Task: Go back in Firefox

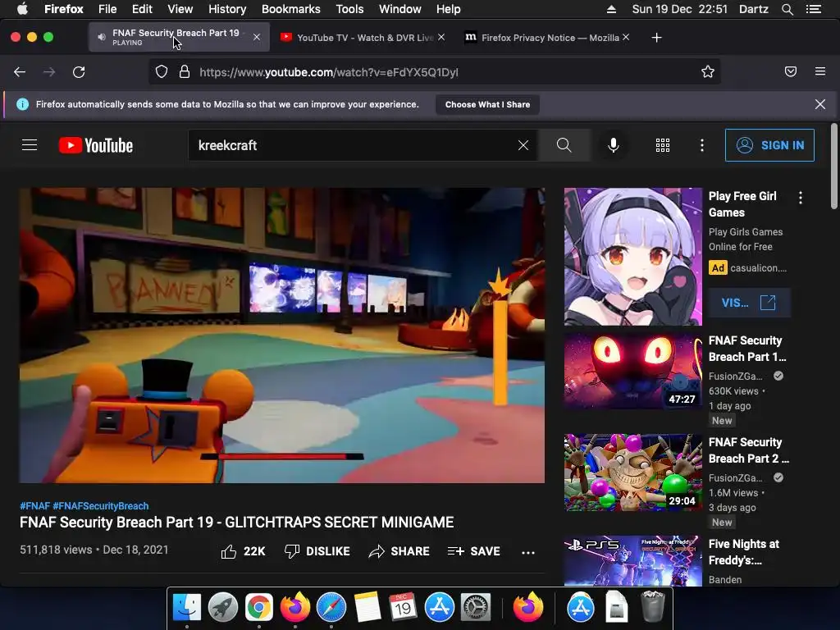Action: tap(20, 72)
